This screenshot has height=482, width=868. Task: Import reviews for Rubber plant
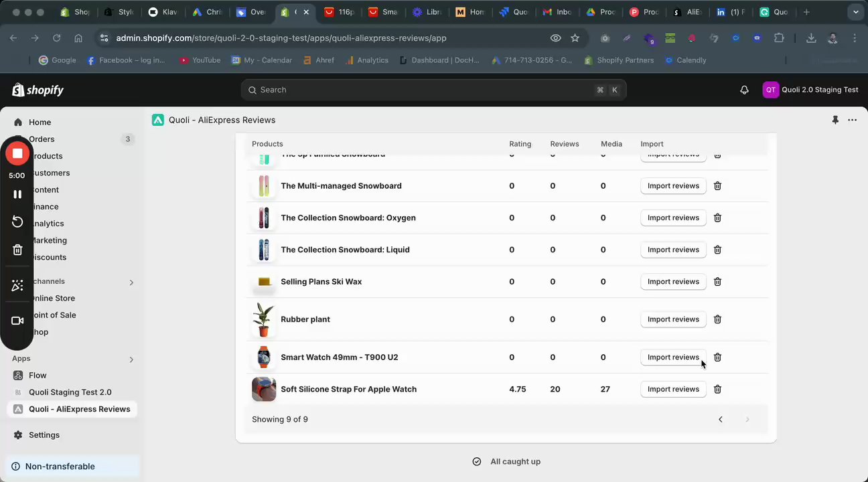click(673, 319)
